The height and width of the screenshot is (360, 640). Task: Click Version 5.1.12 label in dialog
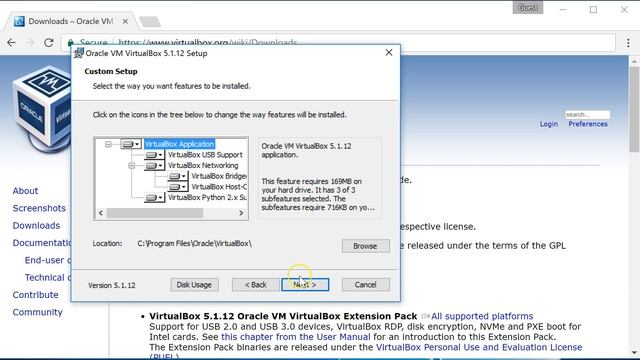click(x=112, y=285)
